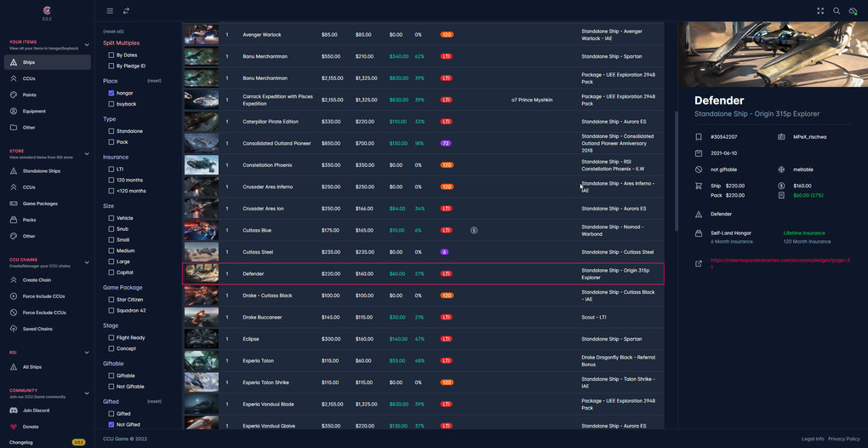
Task: Open Join Discord in the sidebar
Action: click(35, 411)
